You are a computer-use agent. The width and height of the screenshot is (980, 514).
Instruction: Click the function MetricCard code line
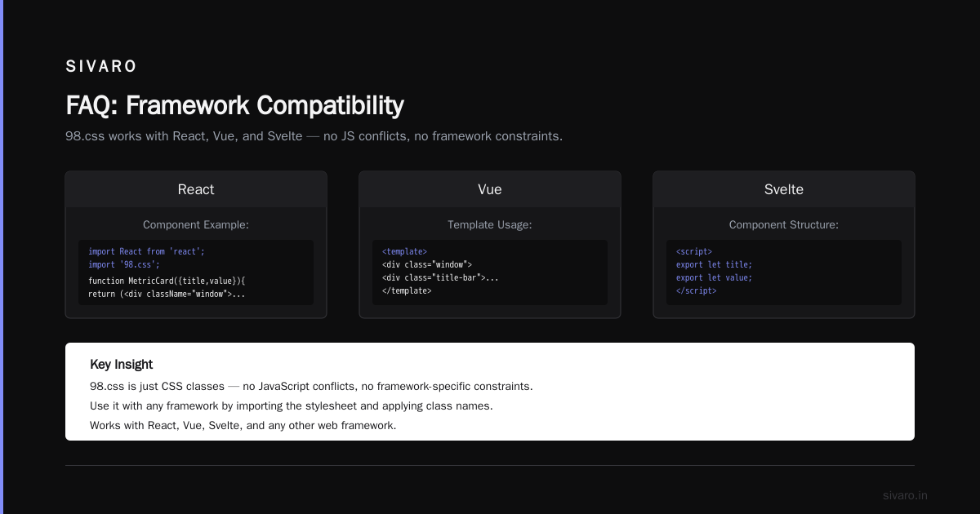[x=167, y=281]
